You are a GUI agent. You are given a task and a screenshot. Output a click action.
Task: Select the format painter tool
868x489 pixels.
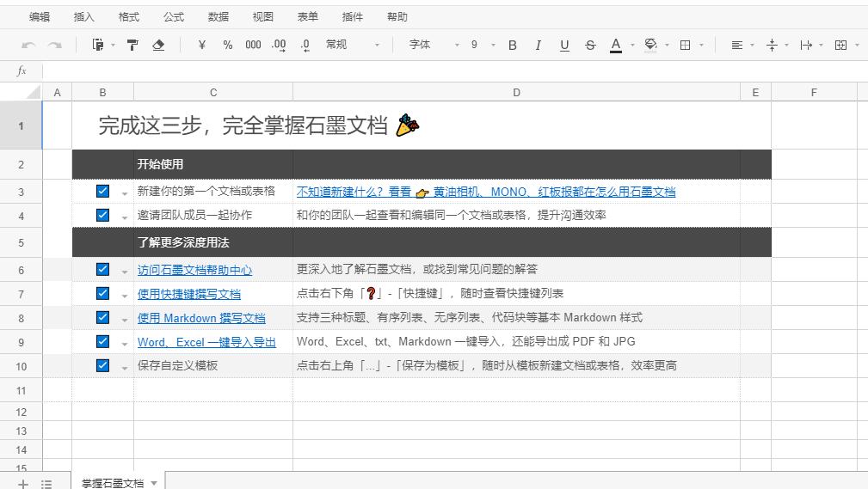click(132, 45)
